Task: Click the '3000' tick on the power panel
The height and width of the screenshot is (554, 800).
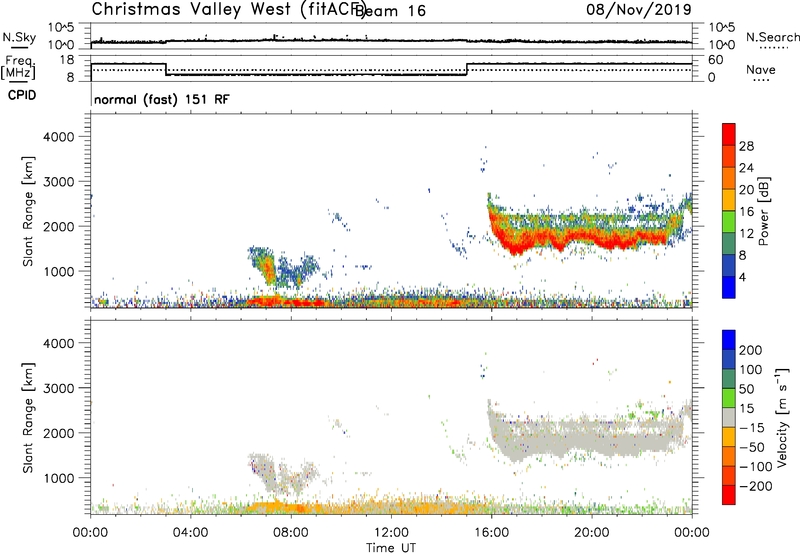Action: pos(59,182)
